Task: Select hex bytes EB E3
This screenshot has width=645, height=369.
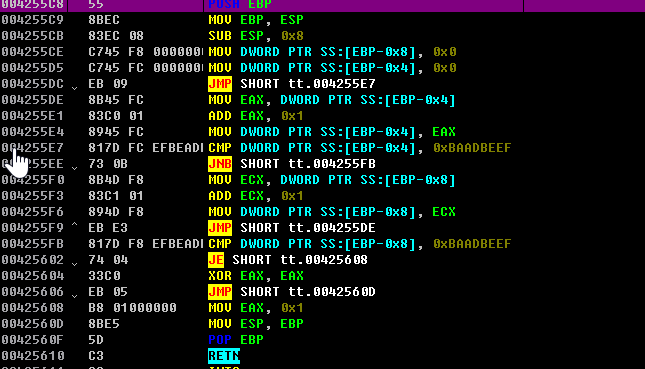Action: (108, 228)
